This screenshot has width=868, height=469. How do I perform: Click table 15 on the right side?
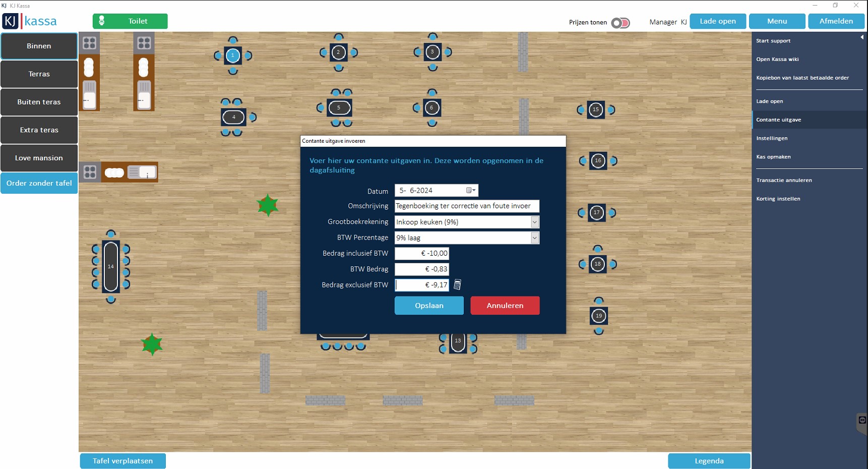click(595, 109)
